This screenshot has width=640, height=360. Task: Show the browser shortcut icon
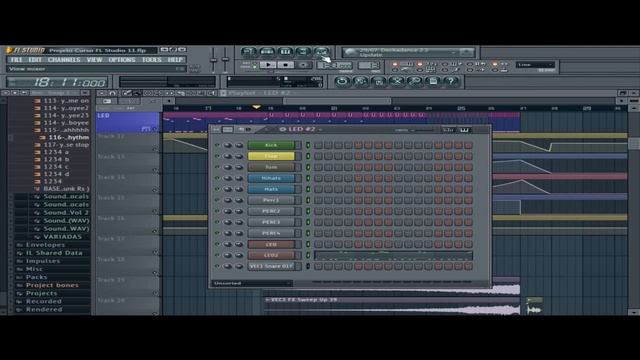tap(303, 52)
